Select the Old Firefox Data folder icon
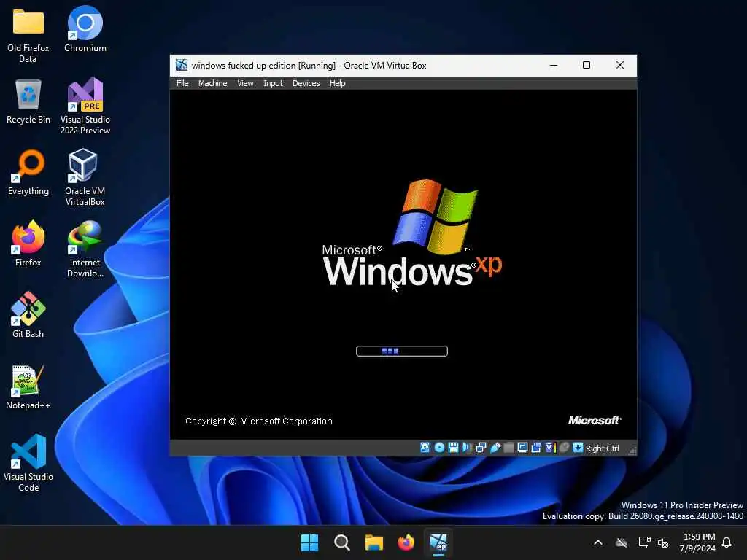 (x=28, y=34)
